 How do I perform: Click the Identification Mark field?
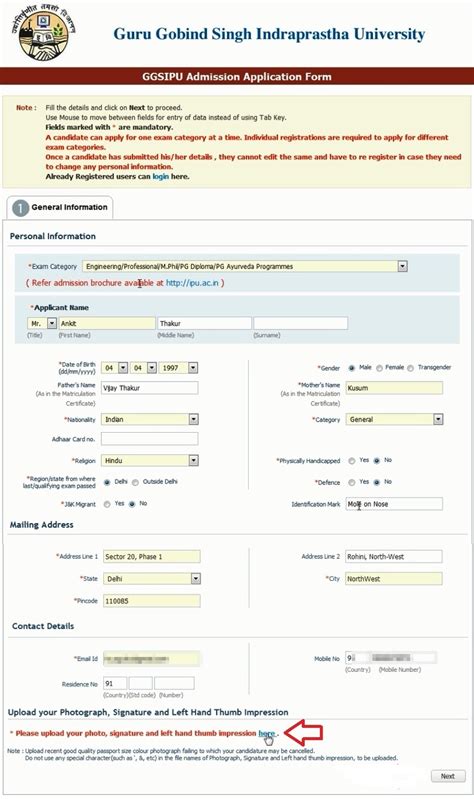[x=394, y=504]
